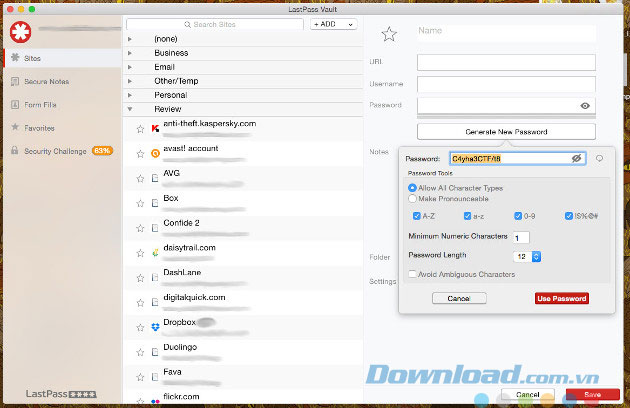This screenshot has height=408, width=630.
Task: Click the LastPass red asterisk logo
Action: tap(20, 32)
